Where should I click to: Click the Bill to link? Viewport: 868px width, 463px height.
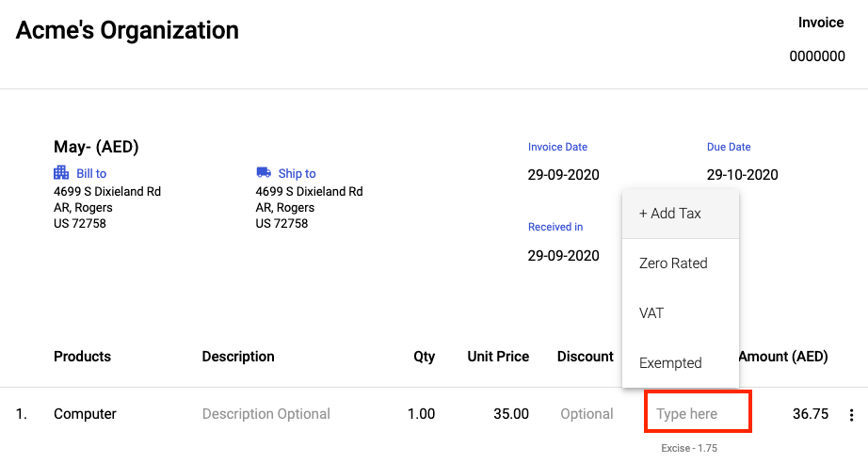pos(91,174)
